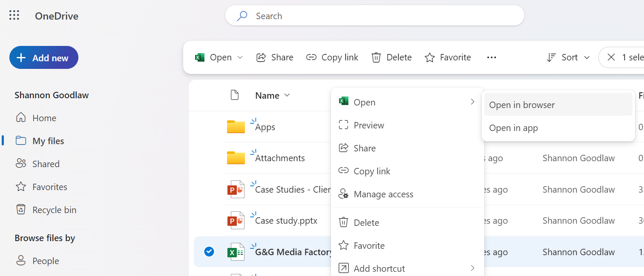644x276 pixels.
Task: Choose Open in app from the submenu
Action: [x=513, y=128]
